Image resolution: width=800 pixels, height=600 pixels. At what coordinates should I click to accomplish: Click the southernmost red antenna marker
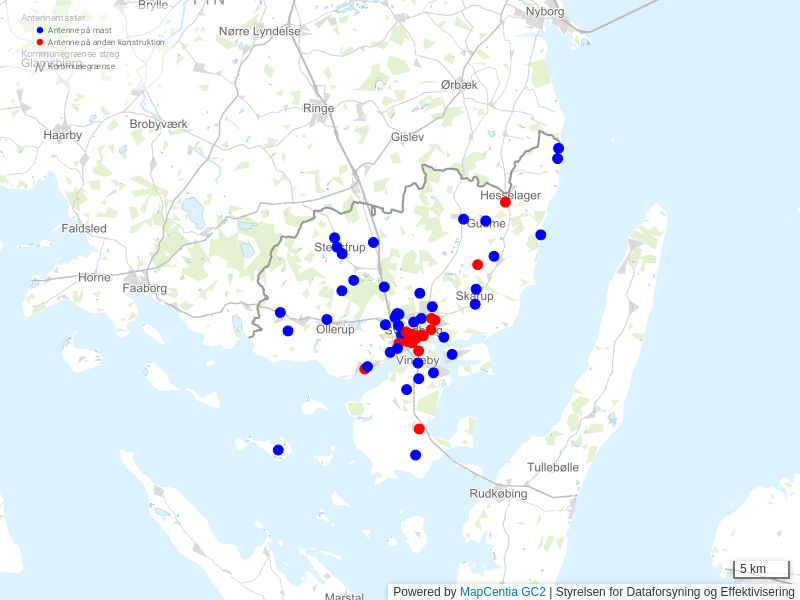pos(419,429)
